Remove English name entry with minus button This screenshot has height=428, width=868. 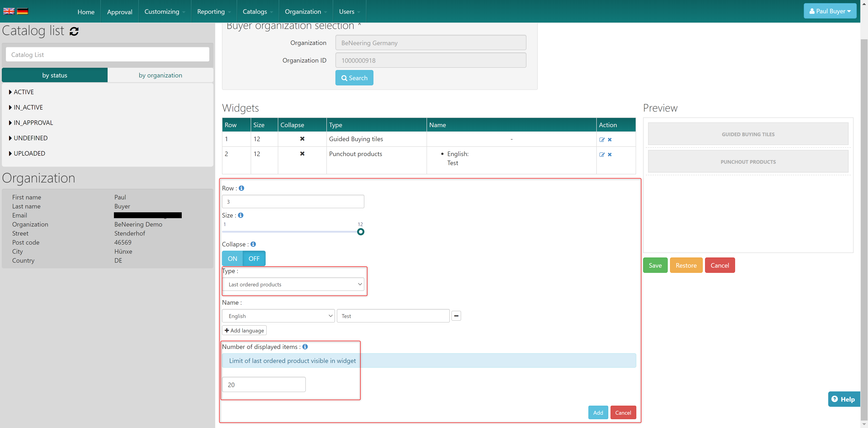456,316
